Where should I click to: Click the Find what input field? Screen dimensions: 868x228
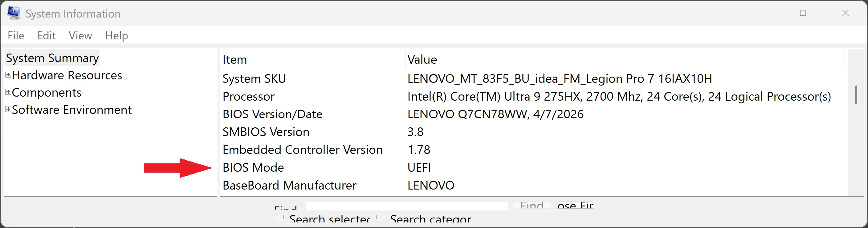[x=407, y=206]
